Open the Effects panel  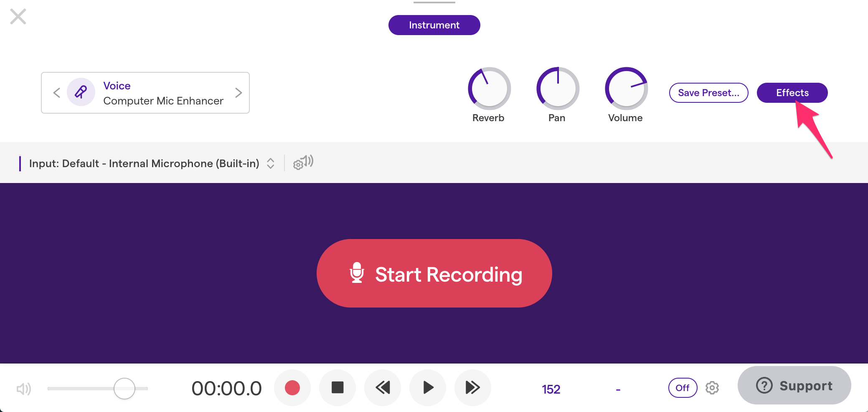coord(792,92)
